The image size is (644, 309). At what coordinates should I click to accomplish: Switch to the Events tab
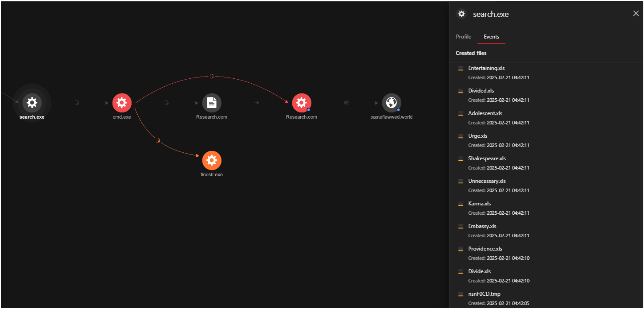pos(491,37)
